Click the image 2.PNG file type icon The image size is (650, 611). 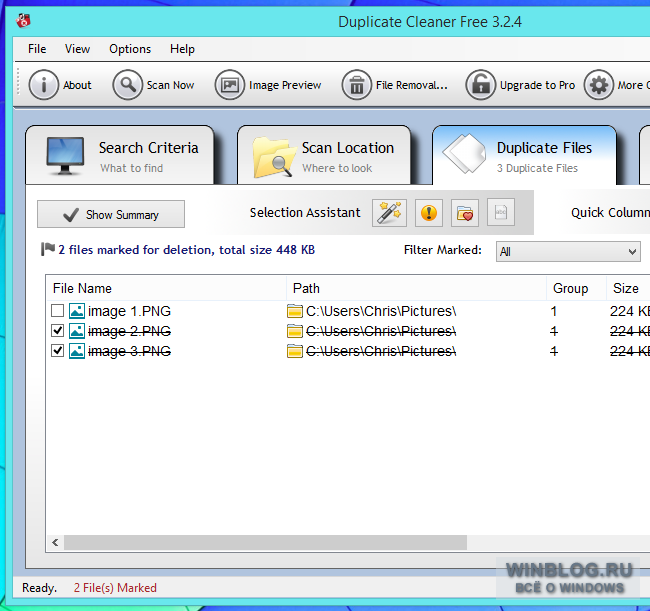77,331
